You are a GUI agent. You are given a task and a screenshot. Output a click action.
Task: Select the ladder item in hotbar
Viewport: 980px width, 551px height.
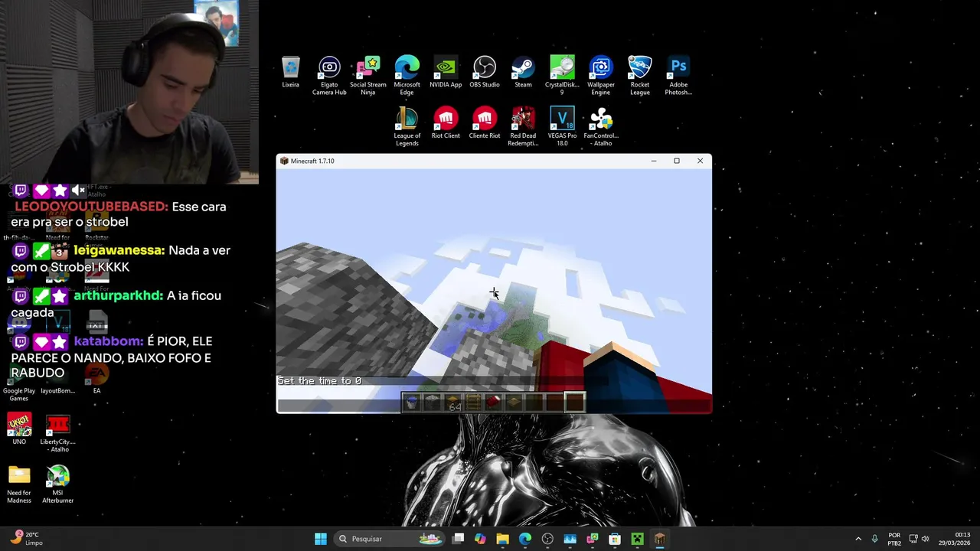pos(472,402)
